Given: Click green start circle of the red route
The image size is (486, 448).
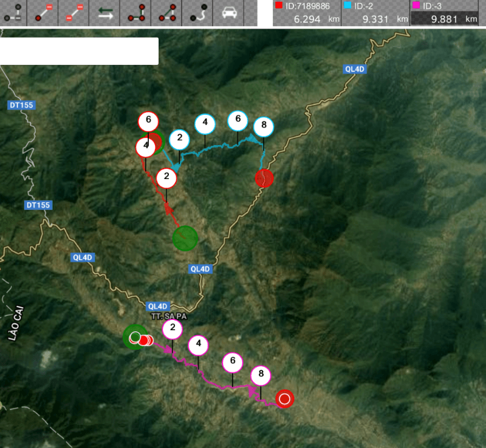Looking at the screenshot, I should [x=185, y=237].
